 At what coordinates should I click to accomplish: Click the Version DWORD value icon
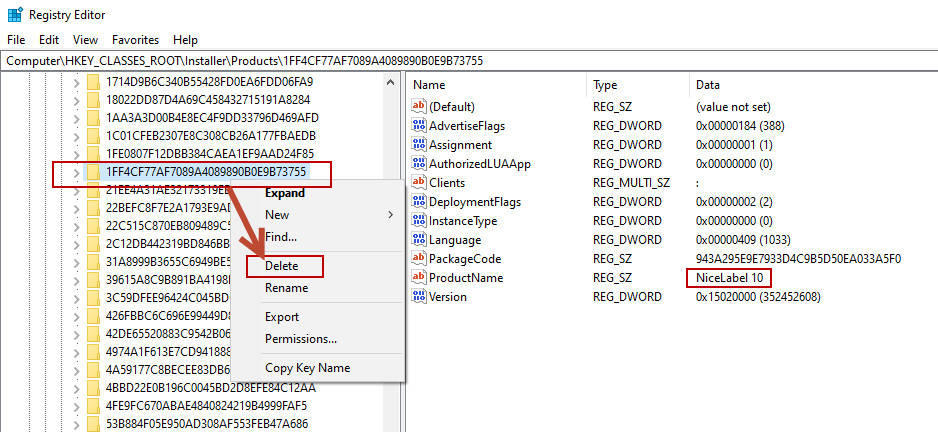click(x=420, y=297)
